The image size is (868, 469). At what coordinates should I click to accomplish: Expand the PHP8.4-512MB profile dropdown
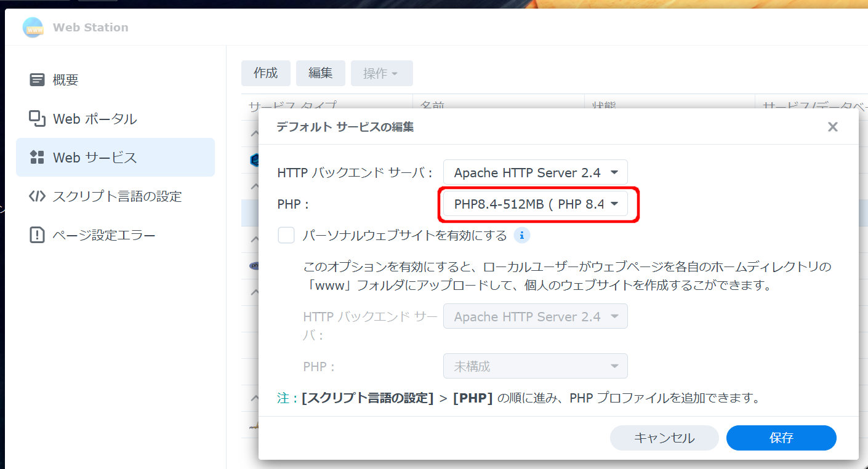535,204
